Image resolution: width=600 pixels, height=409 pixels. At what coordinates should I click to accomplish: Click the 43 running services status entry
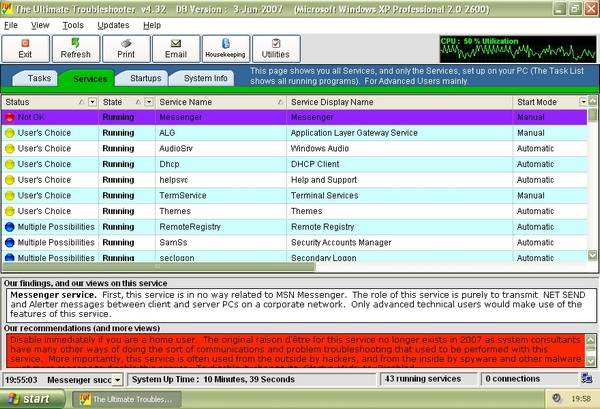[429, 379]
